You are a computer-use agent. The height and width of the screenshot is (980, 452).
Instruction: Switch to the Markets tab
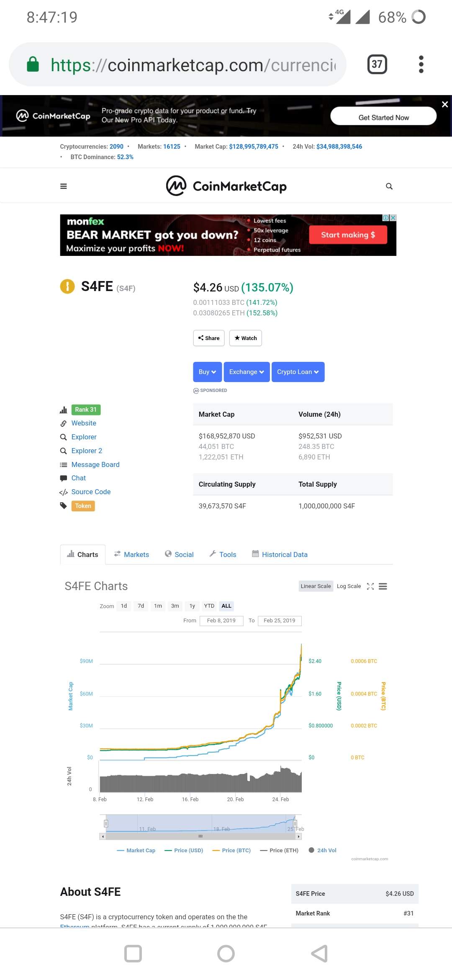point(131,554)
